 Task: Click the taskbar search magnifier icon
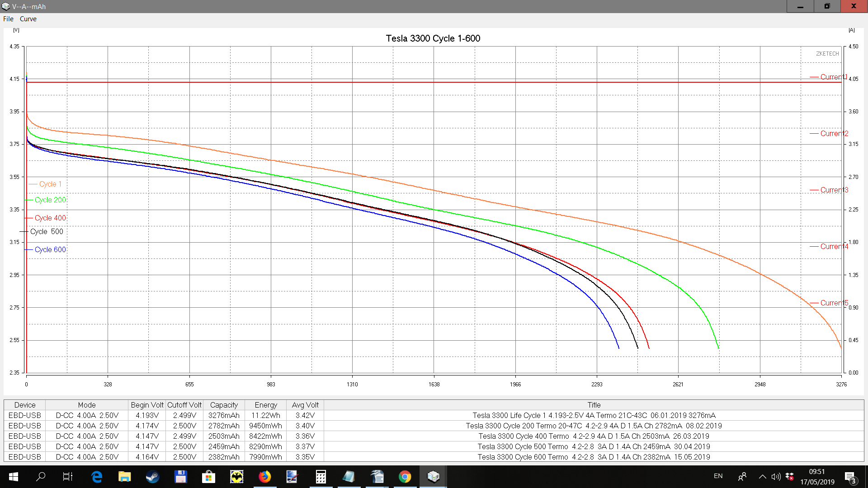pos(41,476)
